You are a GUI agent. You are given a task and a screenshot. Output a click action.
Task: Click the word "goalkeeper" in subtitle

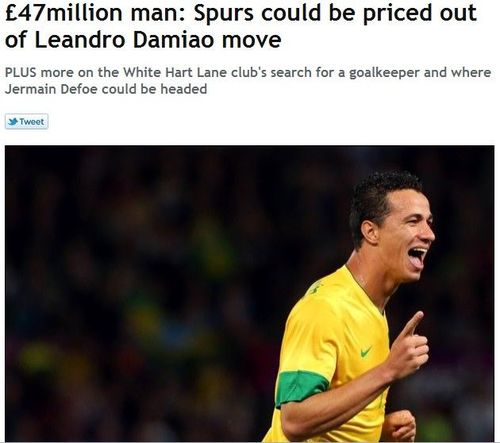coord(384,73)
